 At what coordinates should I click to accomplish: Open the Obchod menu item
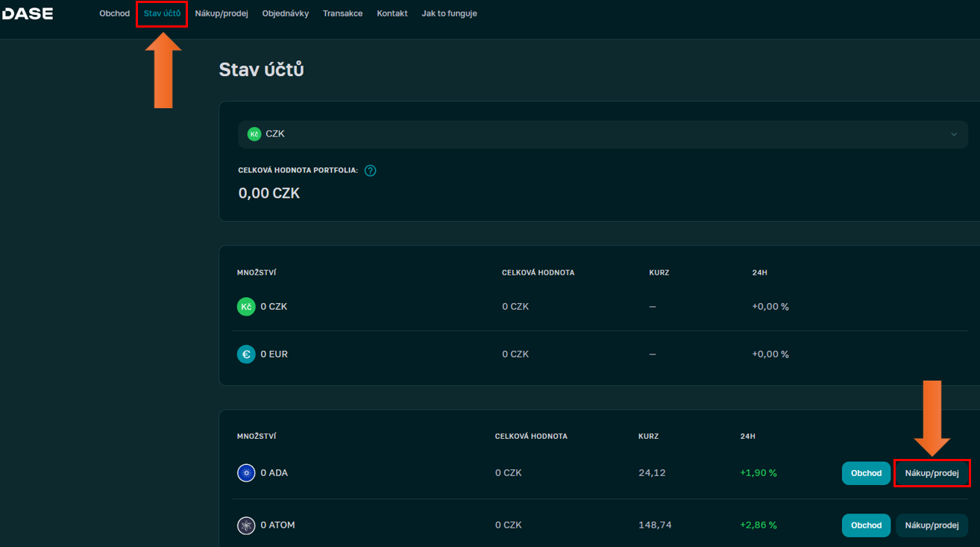tap(114, 13)
